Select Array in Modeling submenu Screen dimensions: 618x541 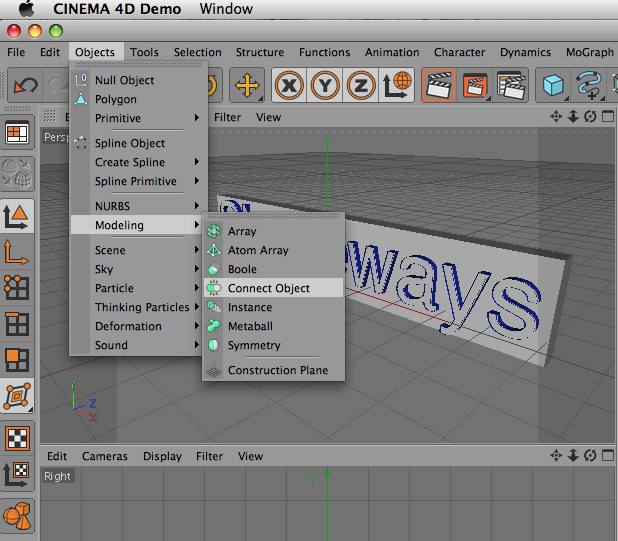coord(274,231)
